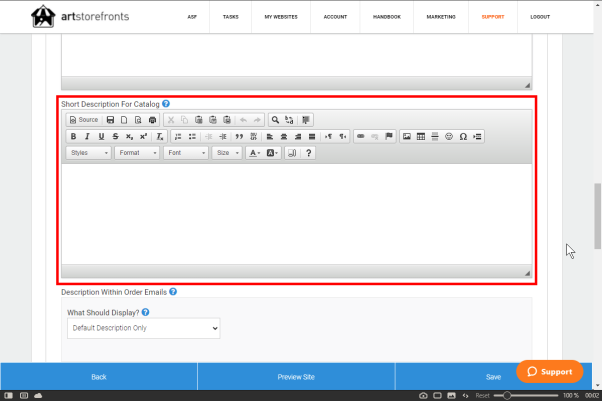
Task: Expand the Format dropdown
Action: (x=136, y=153)
